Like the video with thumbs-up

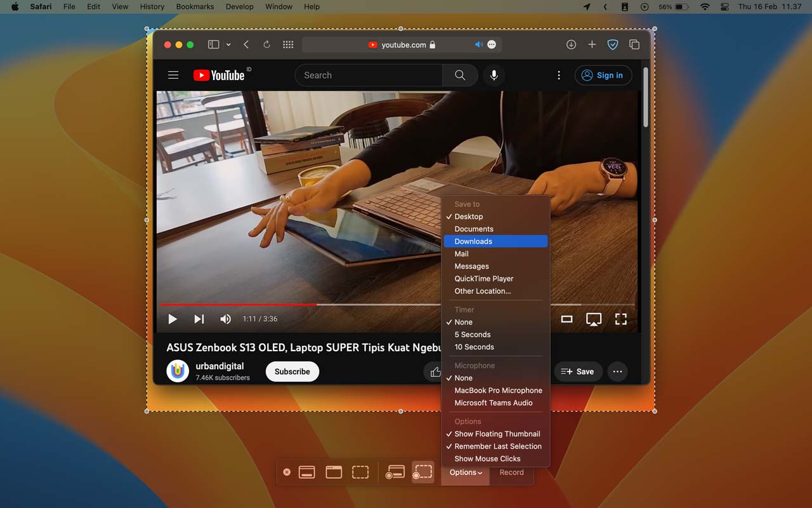[x=435, y=372]
